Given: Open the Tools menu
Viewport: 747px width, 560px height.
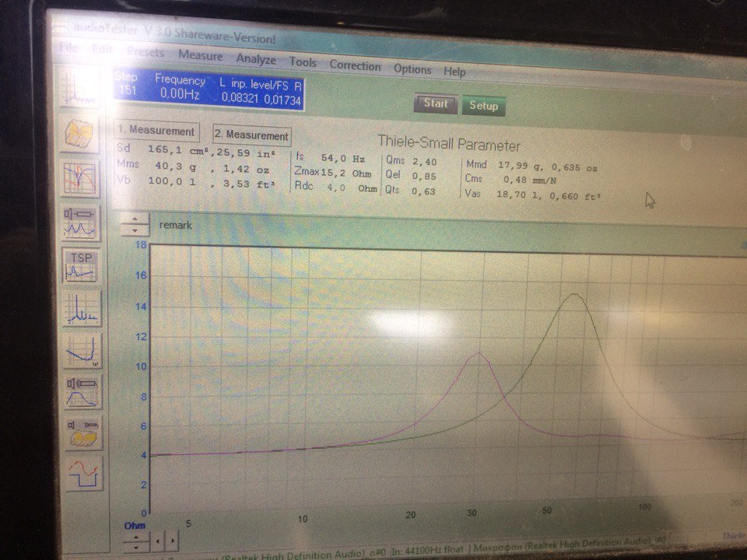Looking at the screenshot, I should (303, 62).
